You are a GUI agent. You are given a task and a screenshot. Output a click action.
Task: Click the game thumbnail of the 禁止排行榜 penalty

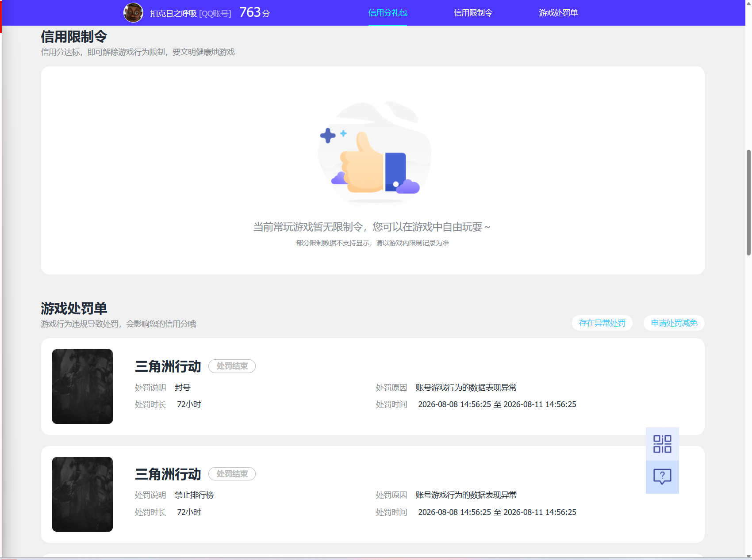coord(82,494)
